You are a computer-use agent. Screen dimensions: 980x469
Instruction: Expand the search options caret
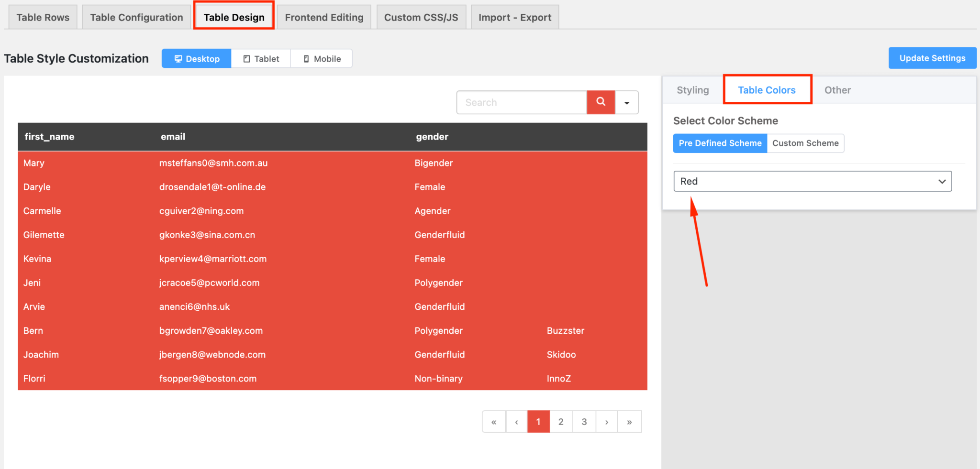(x=627, y=102)
